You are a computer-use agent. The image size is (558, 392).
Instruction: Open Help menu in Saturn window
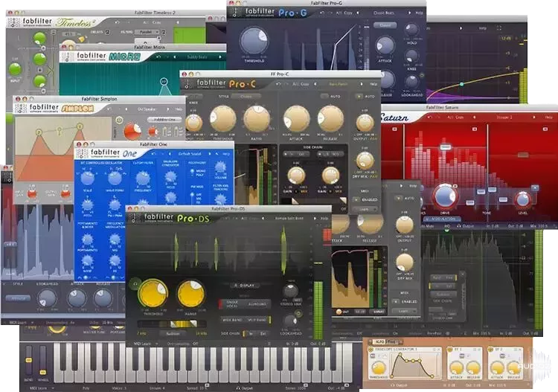click(x=548, y=117)
